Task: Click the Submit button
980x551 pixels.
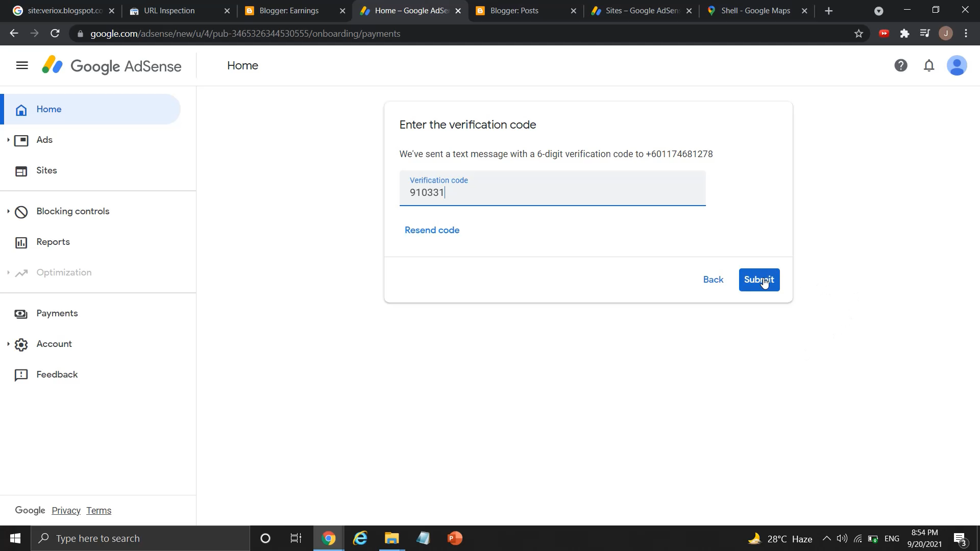Action: (x=759, y=280)
